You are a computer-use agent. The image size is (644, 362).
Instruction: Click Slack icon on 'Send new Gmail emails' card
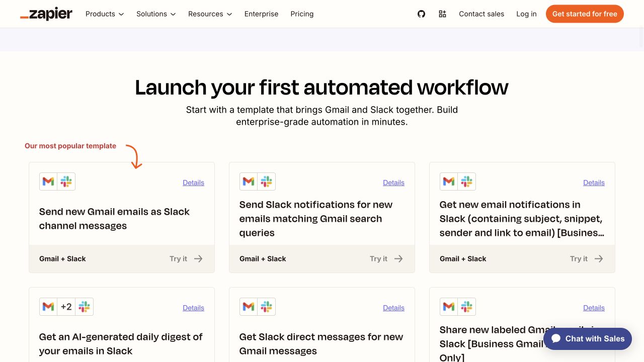[66, 182]
